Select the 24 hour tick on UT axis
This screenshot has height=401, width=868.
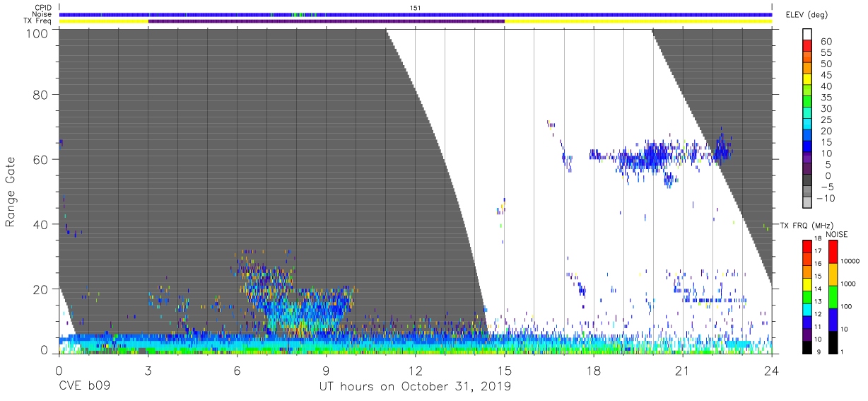pyautogui.click(x=771, y=371)
